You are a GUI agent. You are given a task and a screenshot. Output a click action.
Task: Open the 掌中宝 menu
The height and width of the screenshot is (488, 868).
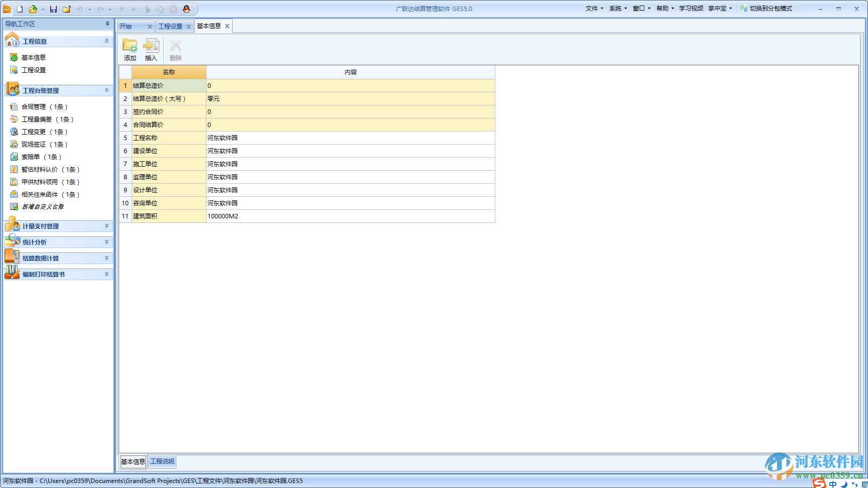coord(720,9)
